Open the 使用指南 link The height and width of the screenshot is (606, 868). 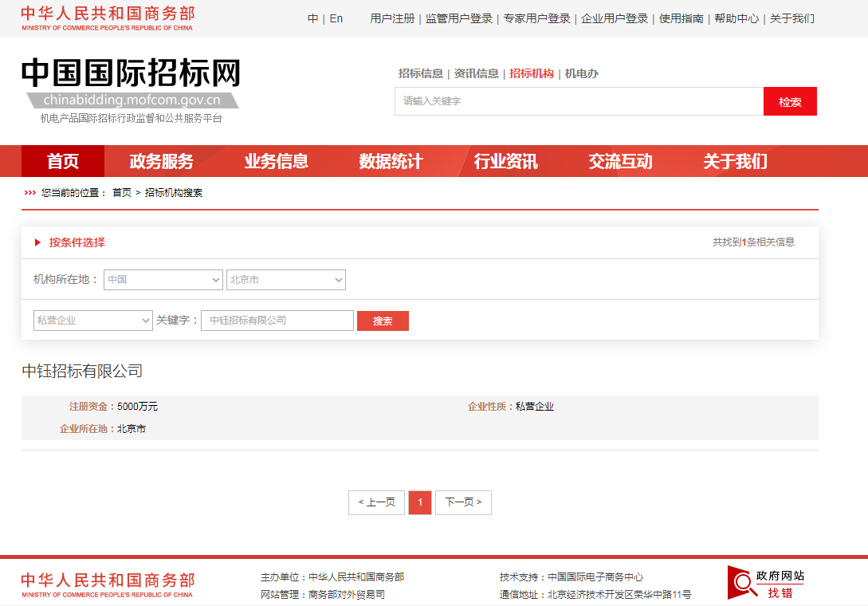[x=681, y=19]
